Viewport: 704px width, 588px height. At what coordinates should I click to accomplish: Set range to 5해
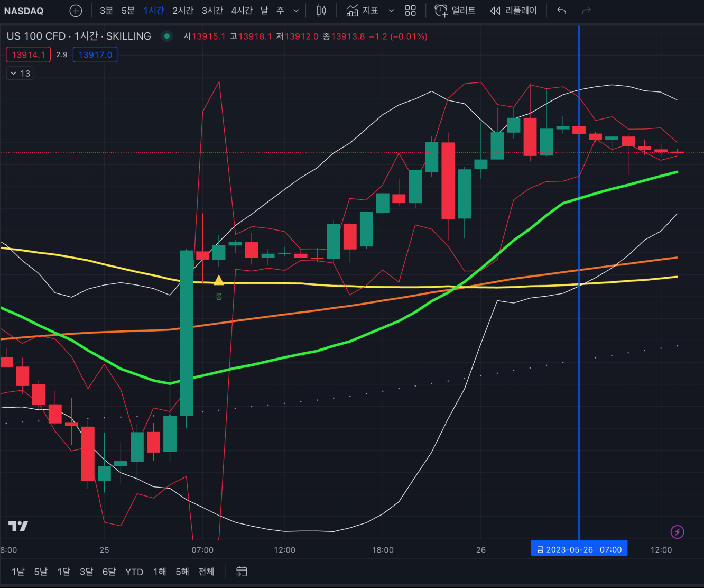[x=182, y=572]
